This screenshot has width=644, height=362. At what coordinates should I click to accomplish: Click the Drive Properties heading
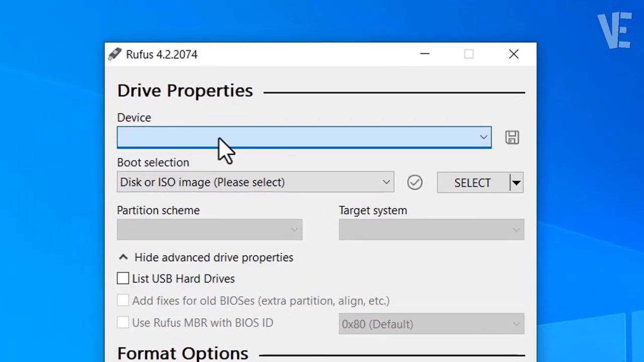pyautogui.click(x=185, y=90)
